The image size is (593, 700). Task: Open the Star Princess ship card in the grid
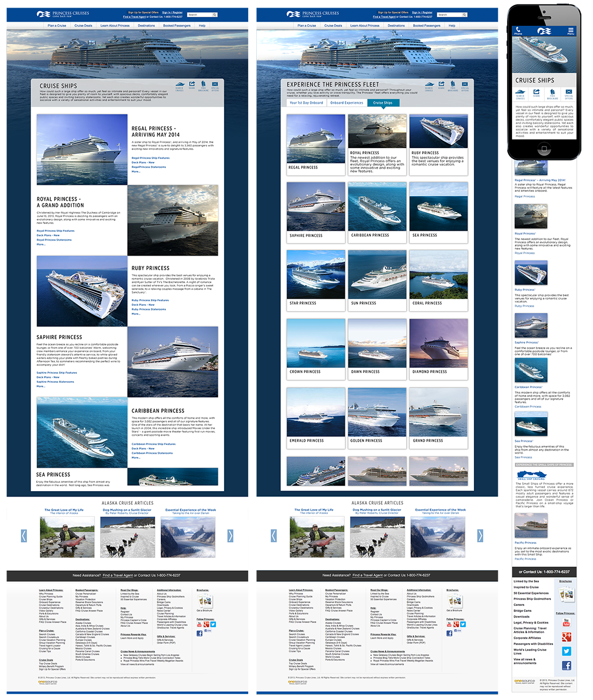[x=316, y=281]
